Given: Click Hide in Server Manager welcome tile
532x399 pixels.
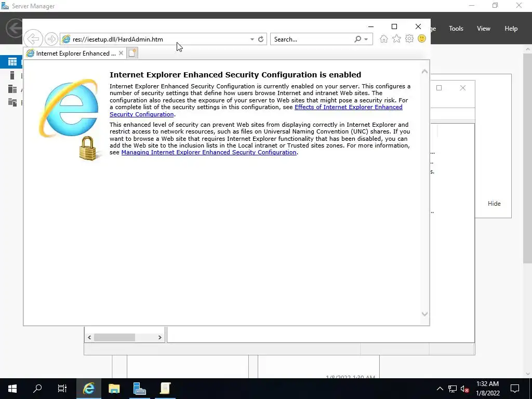Looking at the screenshot, I should (x=494, y=204).
